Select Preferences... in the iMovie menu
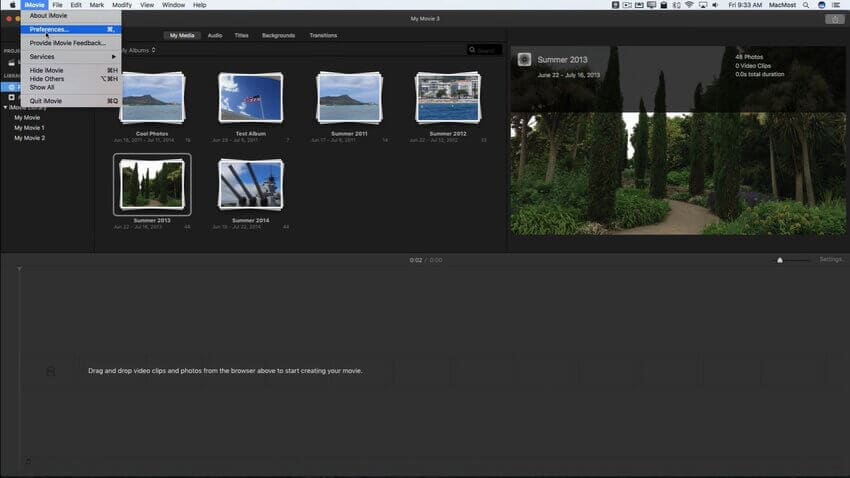850x478 pixels. (x=71, y=29)
